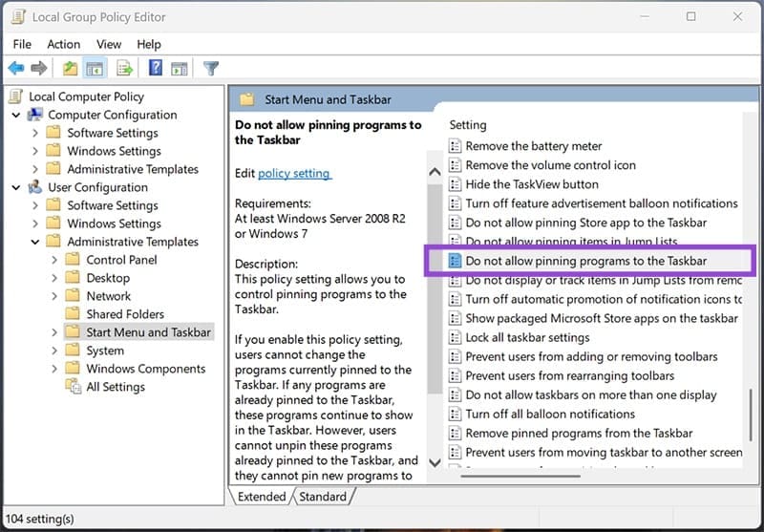The width and height of the screenshot is (764, 532).
Task: Click the Filter funnel toolbar icon
Action: point(211,69)
